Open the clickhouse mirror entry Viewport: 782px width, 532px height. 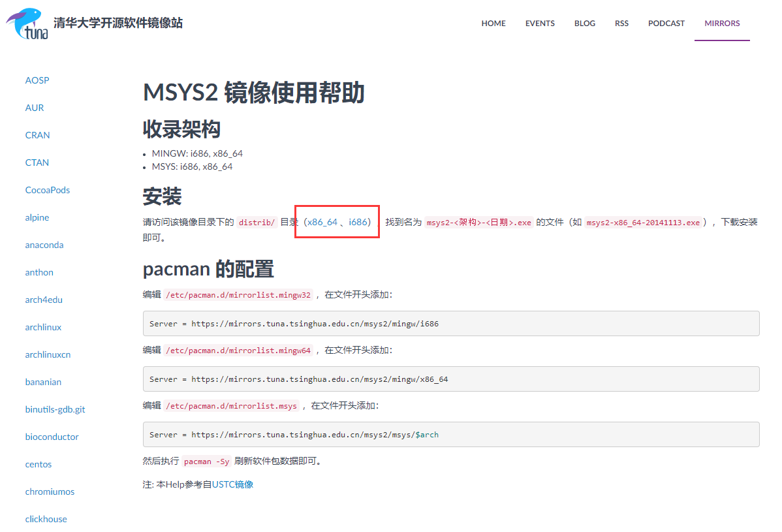(x=46, y=518)
